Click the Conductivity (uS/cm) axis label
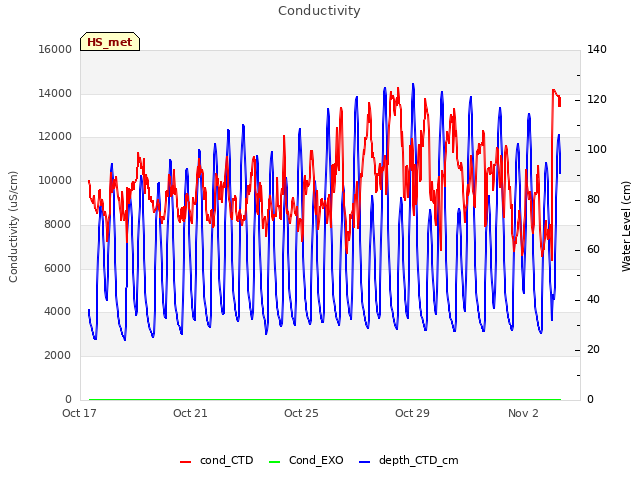This screenshot has height=480, width=640. coord(13,227)
